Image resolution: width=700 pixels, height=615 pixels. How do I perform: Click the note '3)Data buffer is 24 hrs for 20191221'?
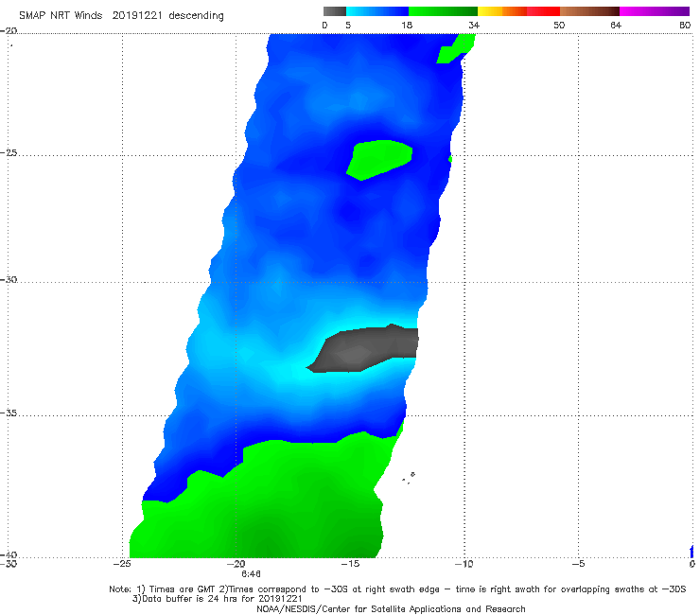(218, 599)
